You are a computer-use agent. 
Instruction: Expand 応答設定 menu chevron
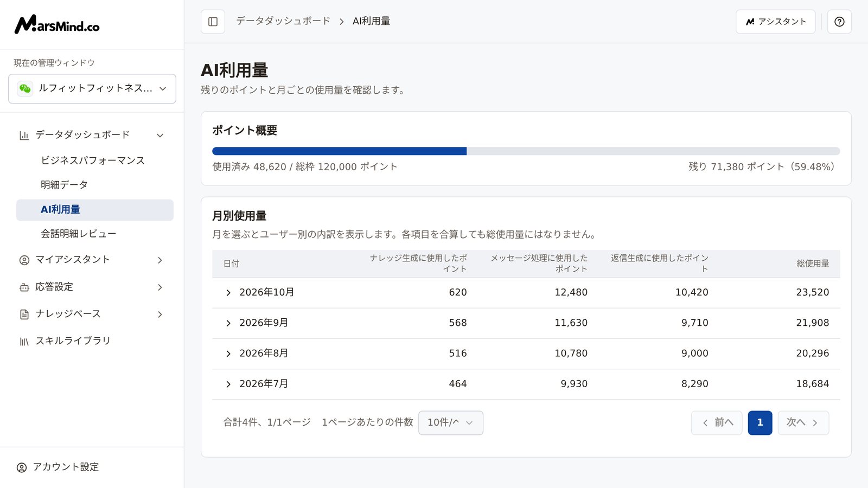tap(160, 287)
